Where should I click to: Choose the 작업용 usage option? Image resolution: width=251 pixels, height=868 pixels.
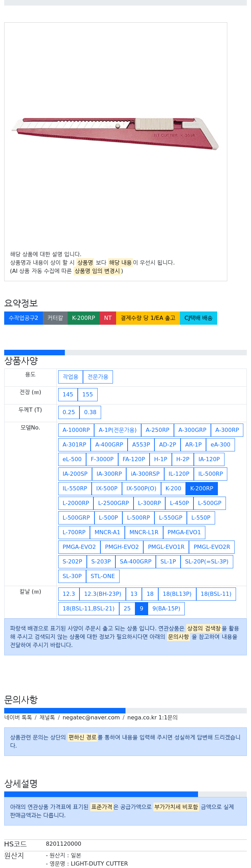70,377
